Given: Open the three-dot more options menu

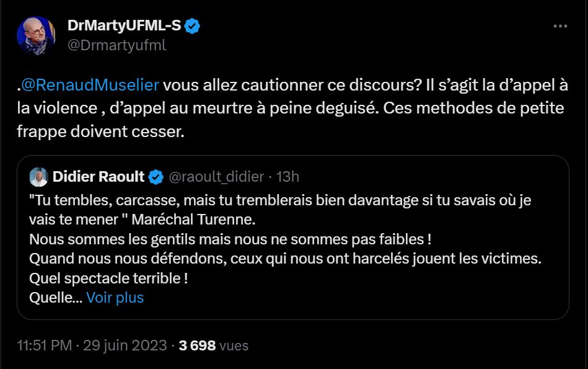Looking at the screenshot, I should click(x=560, y=27).
